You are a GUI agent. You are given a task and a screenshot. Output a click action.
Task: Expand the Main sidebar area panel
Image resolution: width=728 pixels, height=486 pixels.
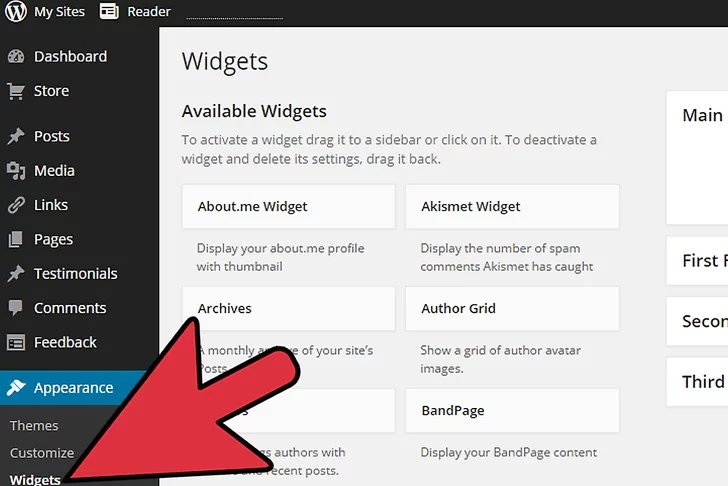tap(697, 158)
